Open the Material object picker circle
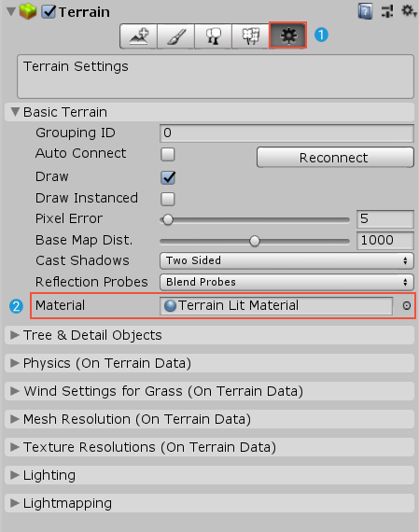 [407, 306]
